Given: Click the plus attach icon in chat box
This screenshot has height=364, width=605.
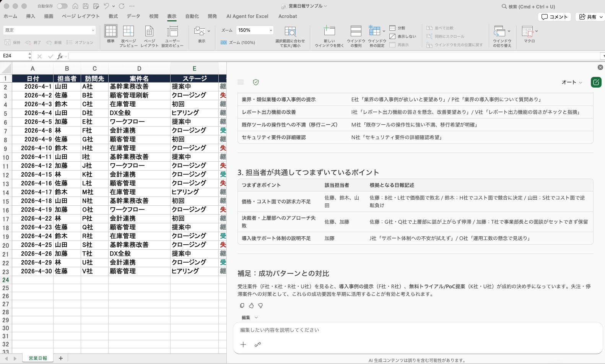Looking at the screenshot, I should click(243, 344).
